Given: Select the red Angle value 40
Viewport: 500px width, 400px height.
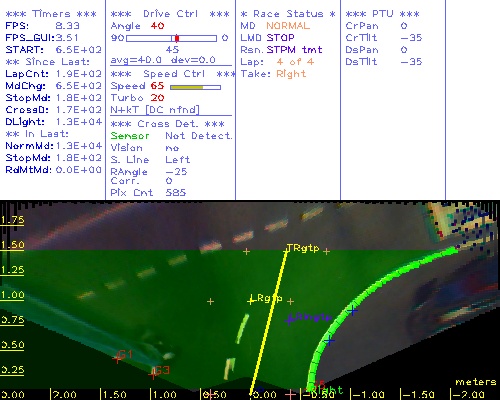Looking at the screenshot, I should pos(157,26).
